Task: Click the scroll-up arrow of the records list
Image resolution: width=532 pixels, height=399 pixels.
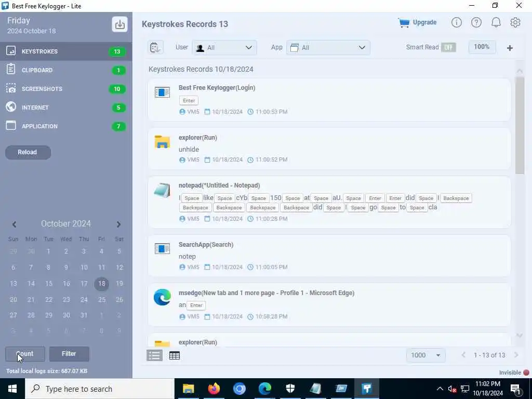Action: click(520, 71)
